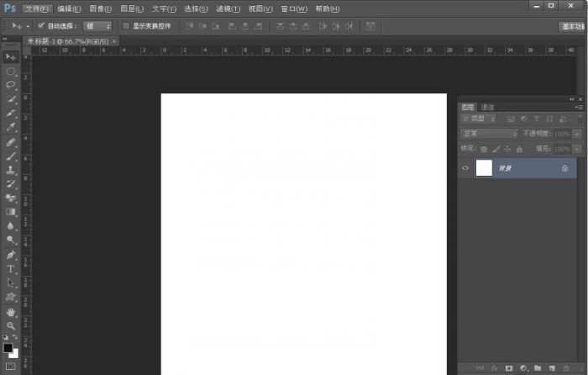Select the Move tool in the toolbox
The height and width of the screenshot is (375, 588).
tap(11, 56)
